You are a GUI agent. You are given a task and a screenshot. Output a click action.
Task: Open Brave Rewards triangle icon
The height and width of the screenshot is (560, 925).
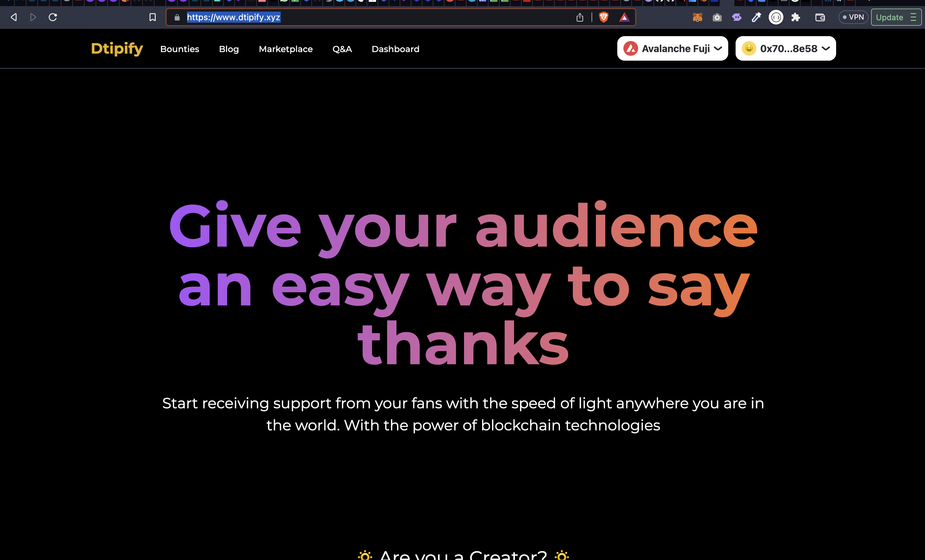pos(624,17)
